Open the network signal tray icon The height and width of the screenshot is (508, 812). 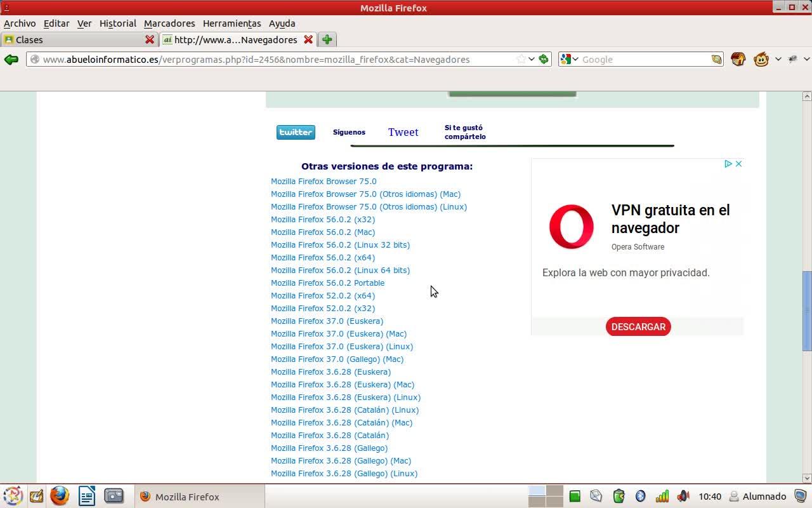point(662,497)
